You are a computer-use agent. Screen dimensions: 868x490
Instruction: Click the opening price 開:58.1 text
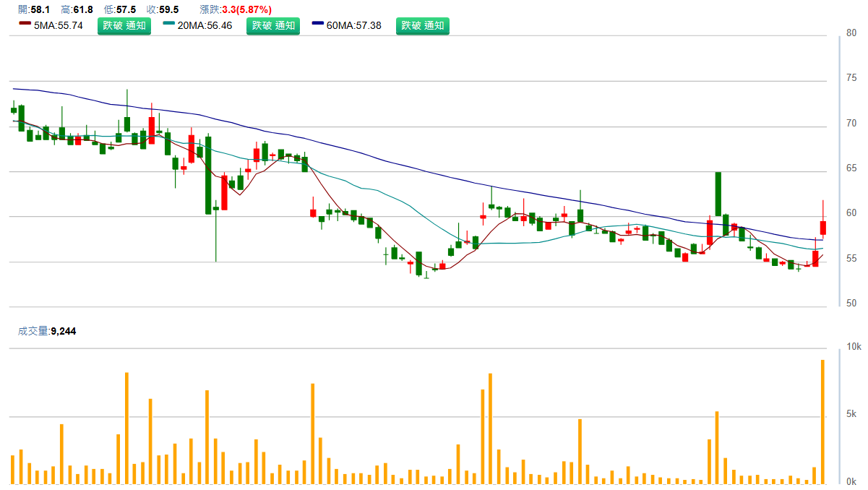pos(35,9)
